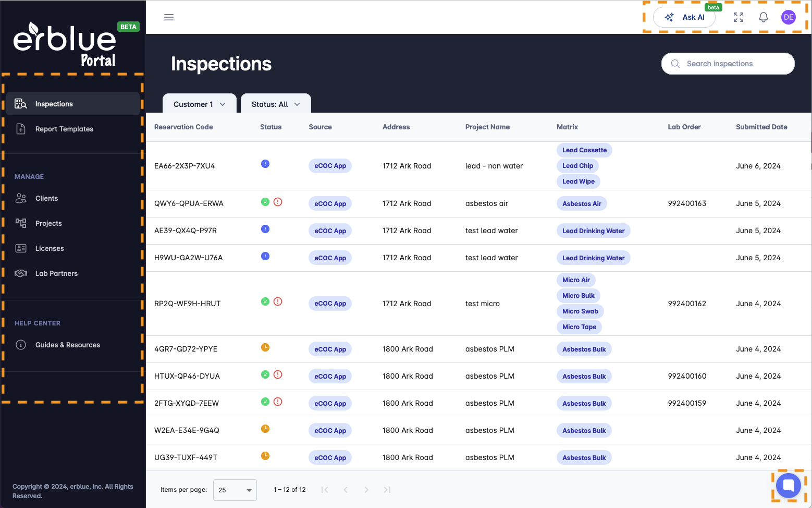
Task: Click red alert icon for 2FTG-XYQD-7EEW
Action: click(278, 402)
